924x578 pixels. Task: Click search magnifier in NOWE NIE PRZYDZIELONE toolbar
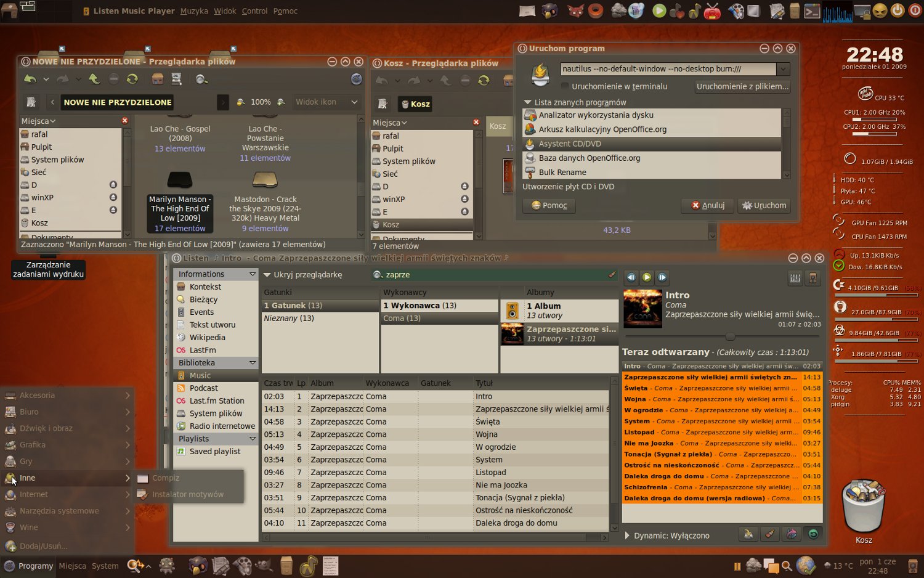(200, 79)
